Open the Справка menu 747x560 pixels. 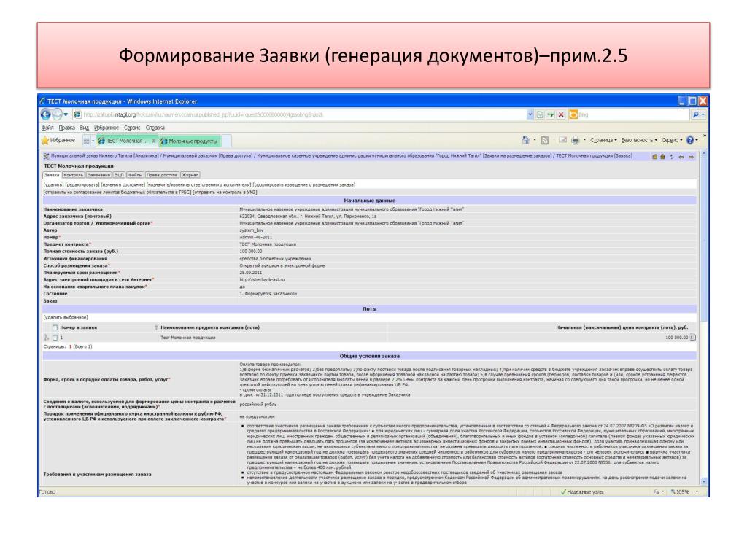pos(155,128)
